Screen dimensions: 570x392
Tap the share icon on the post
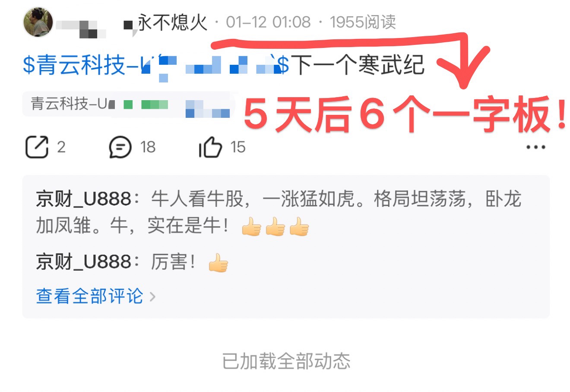37,147
